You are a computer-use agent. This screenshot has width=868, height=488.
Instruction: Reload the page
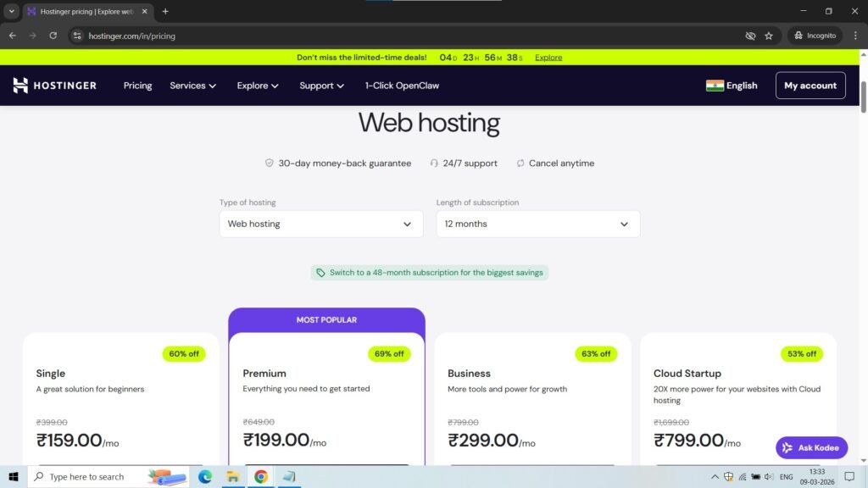(53, 36)
